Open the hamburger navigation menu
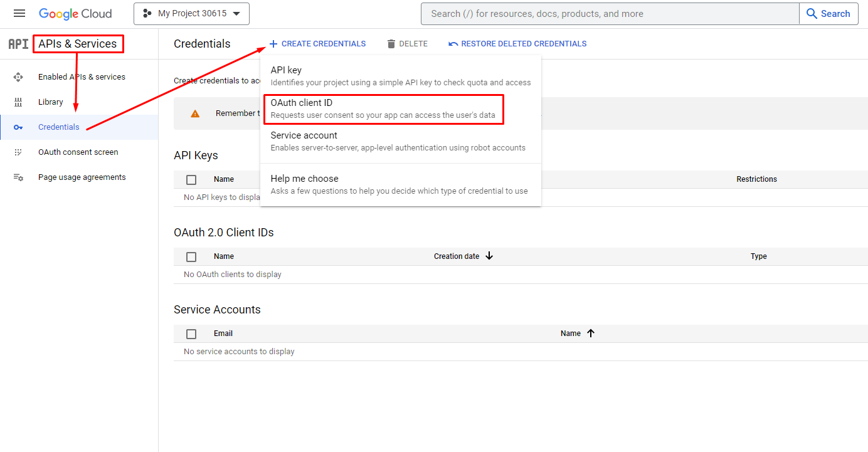The width and height of the screenshot is (868, 452). pos(19,14)
